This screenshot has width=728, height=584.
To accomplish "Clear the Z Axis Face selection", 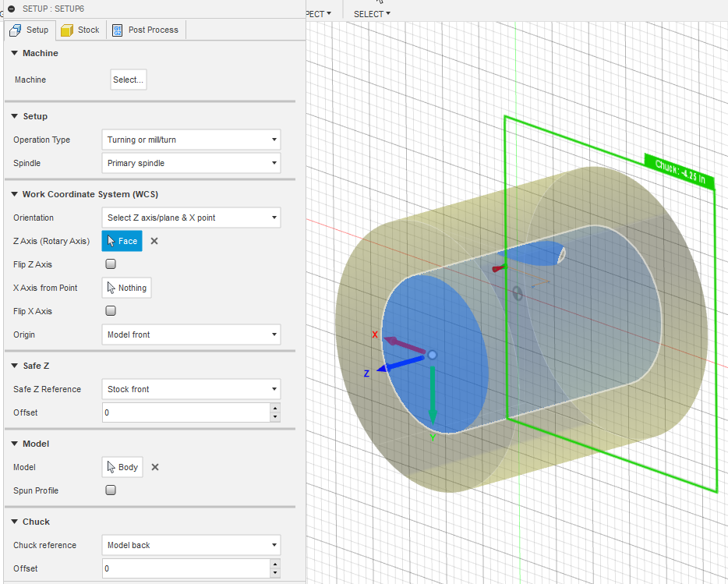I will tap(154, 241).
